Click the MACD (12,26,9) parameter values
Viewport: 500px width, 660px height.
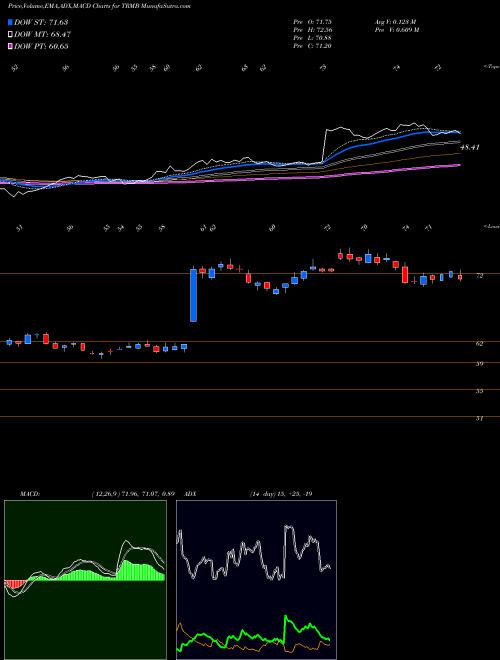133,494
